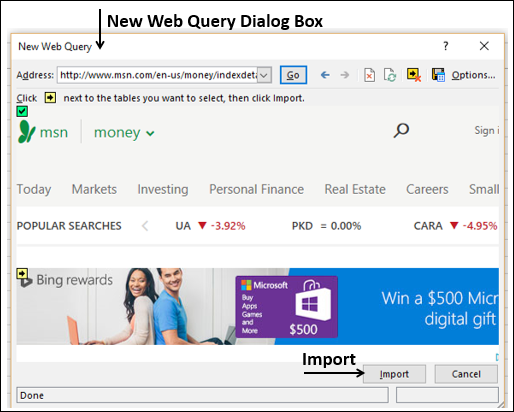Open the Markets tab
This screenshot has width=514, height=412.
coord(94,189)
